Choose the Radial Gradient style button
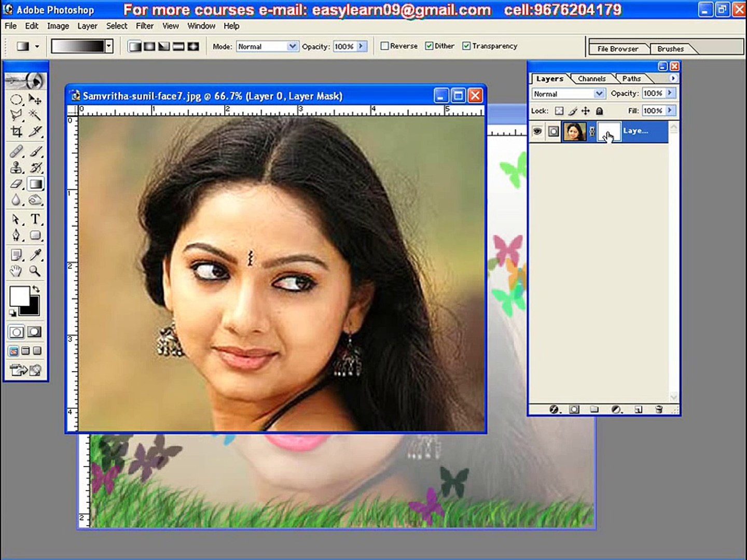Viewport: 747px width, 560px height. 149,47
